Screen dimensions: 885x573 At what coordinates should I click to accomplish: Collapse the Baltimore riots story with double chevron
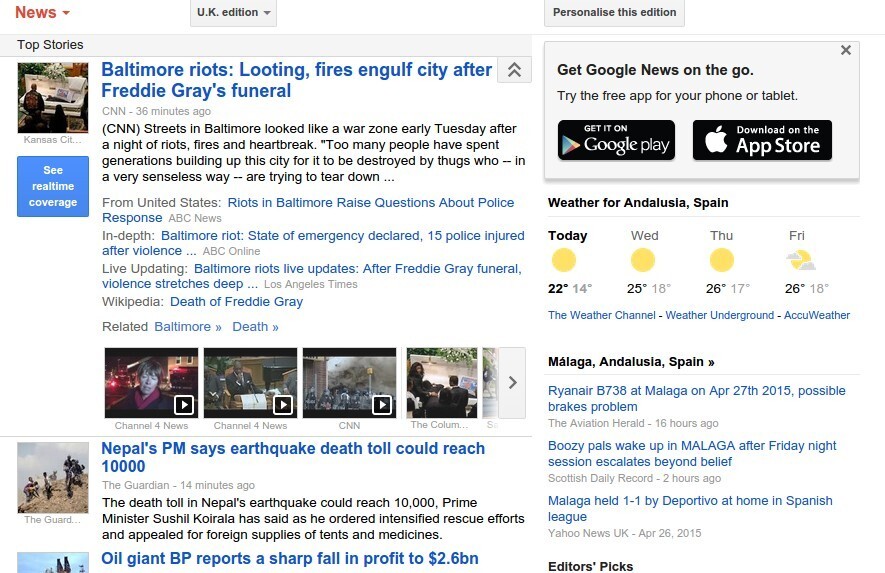(514, 70)
